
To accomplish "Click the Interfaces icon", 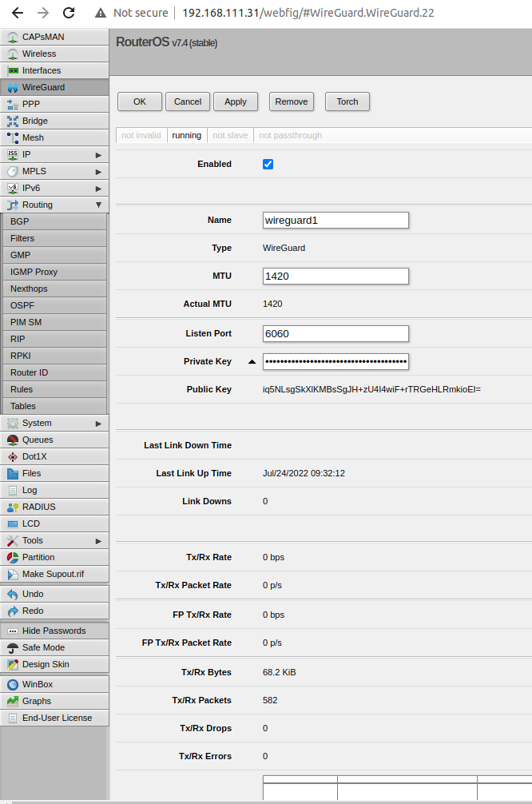I will tap(12, 71).
